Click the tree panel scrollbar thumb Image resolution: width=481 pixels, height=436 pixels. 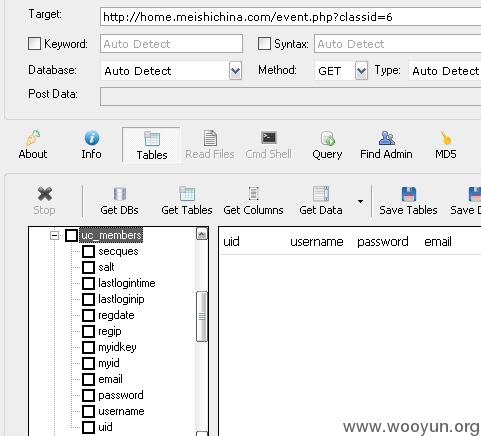202,317
